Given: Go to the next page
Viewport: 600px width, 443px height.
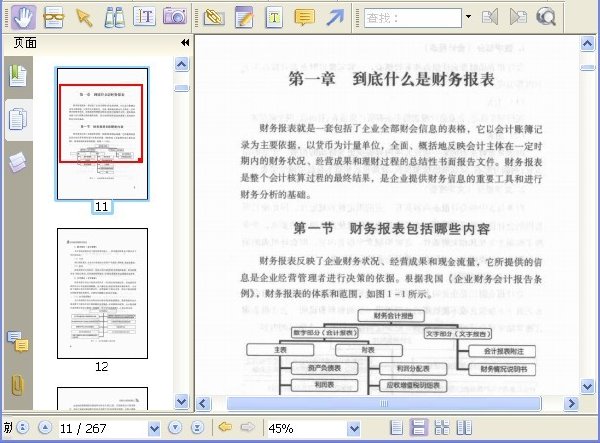Looking at the screenshot, I should [175, 427].
